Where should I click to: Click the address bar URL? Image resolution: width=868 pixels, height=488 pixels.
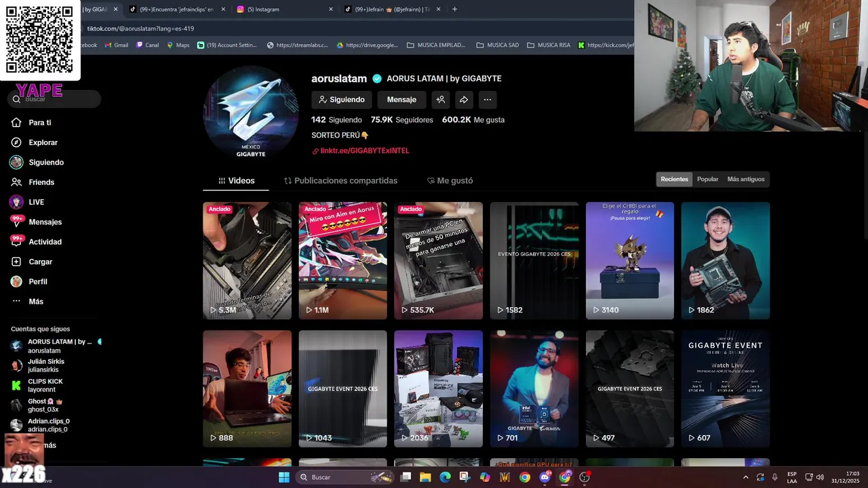point(140,28)
